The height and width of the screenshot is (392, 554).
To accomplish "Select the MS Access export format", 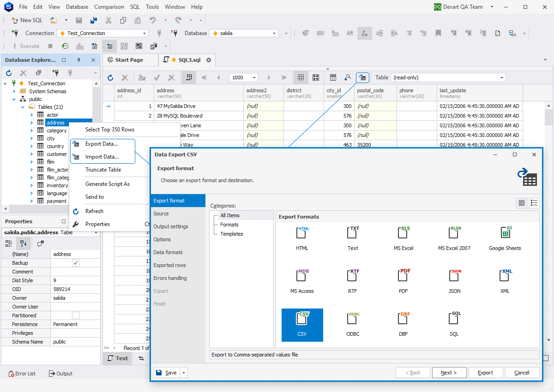I will pos(302,281).
